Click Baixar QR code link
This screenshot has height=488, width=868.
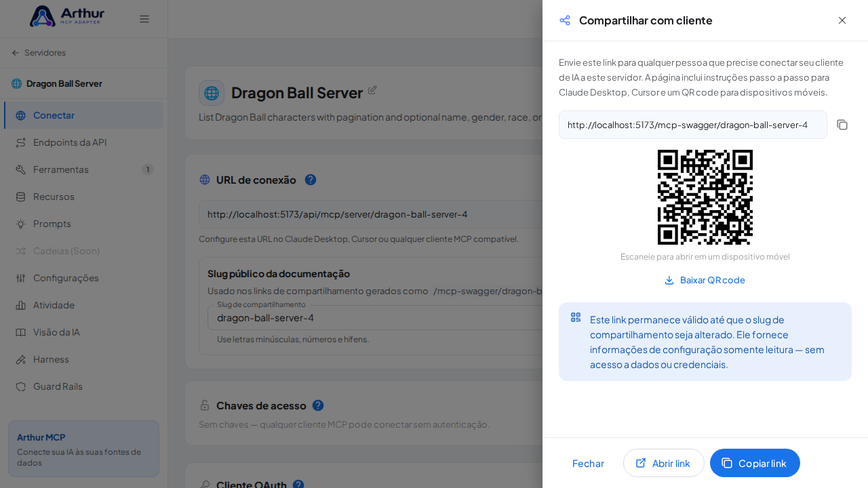[x=705, y=280]
